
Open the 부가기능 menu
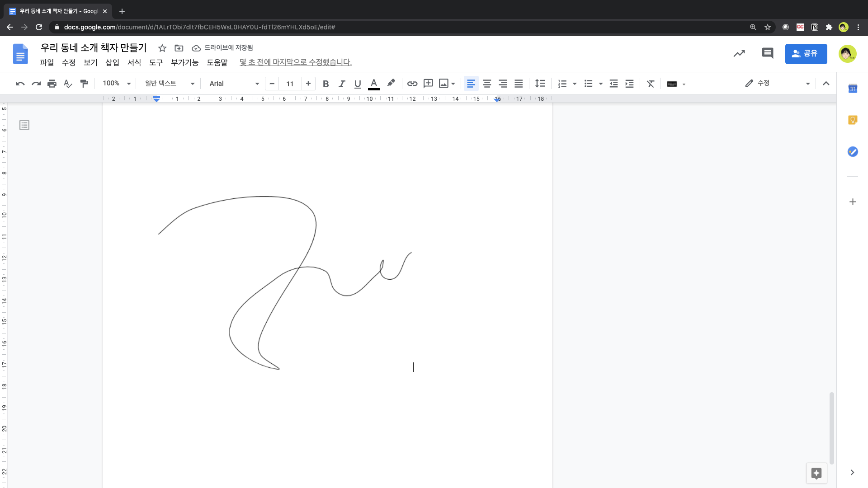184,62
